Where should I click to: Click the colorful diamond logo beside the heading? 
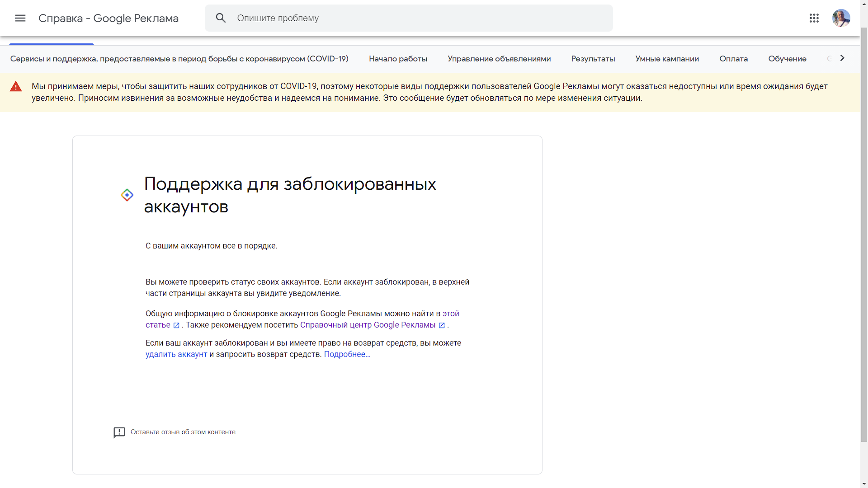[x=127, y=195]
